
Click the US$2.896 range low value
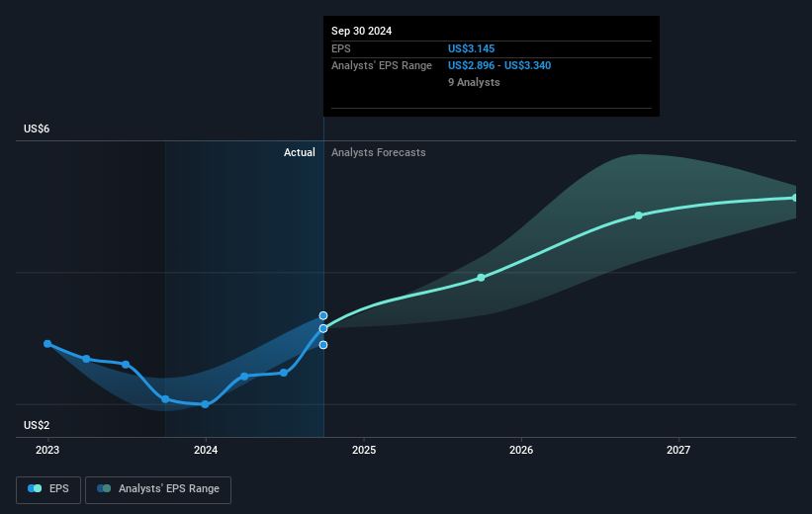click(x=471, y=66)
